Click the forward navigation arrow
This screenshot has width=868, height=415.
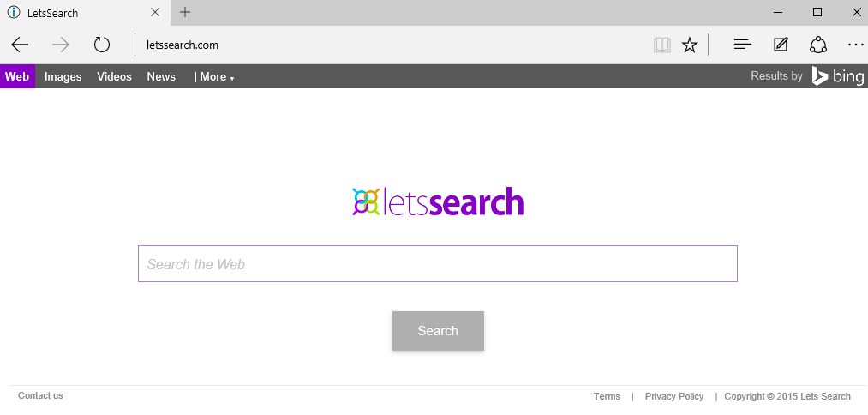(x=60, y=45)
